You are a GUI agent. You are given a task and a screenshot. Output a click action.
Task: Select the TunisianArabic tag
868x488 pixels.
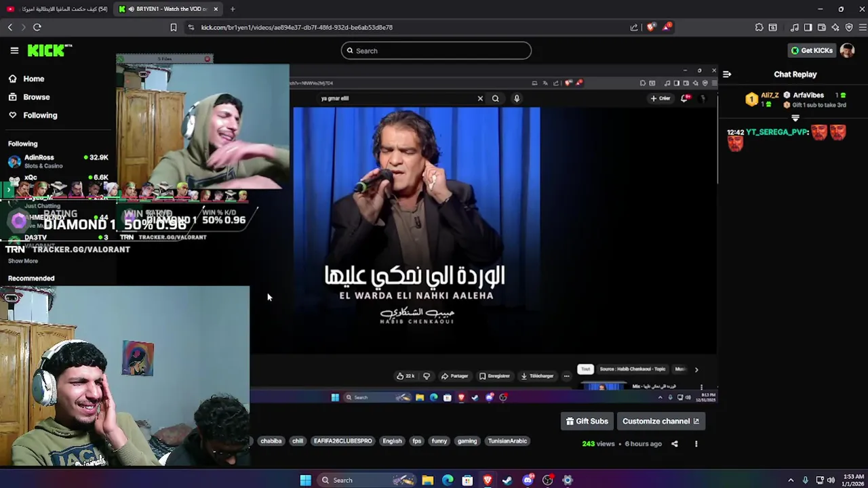(507, 441)
